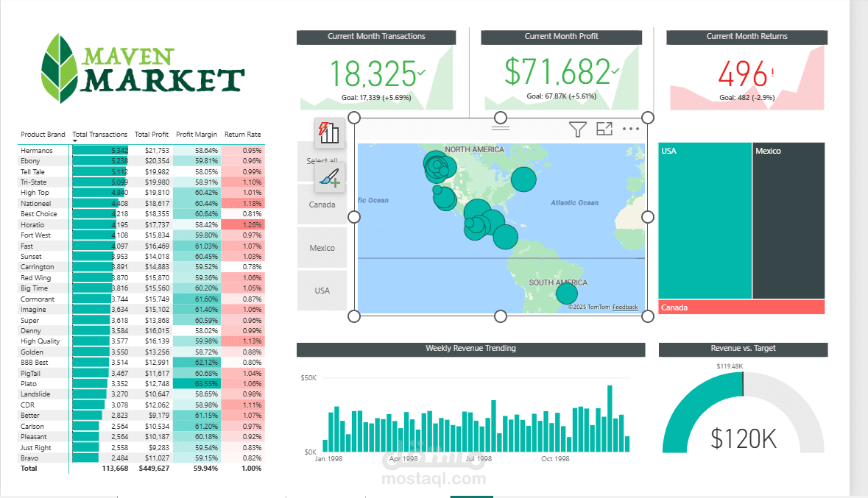Click the 496 returns KPI value
The height and width of the screenshot is (498, 868).
743,74
